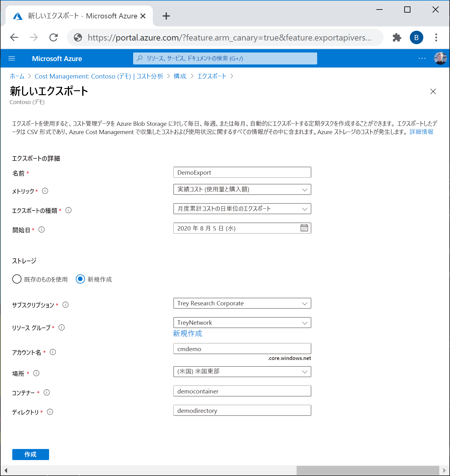Click the コンテナー input field
Viewport: 450px width, 476px height.
pyautogui.click(x=242, y=391)
